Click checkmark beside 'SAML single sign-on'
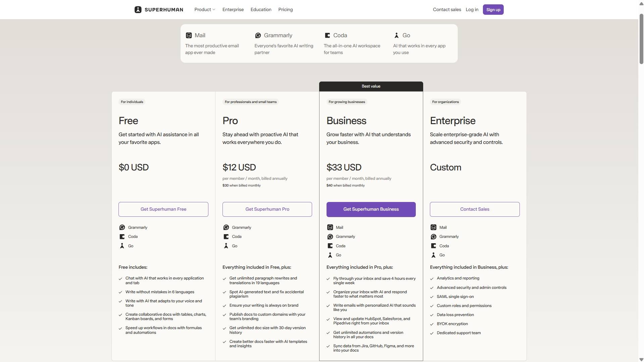The height and width of the screenshot is (362, 644). click(432, 297)
